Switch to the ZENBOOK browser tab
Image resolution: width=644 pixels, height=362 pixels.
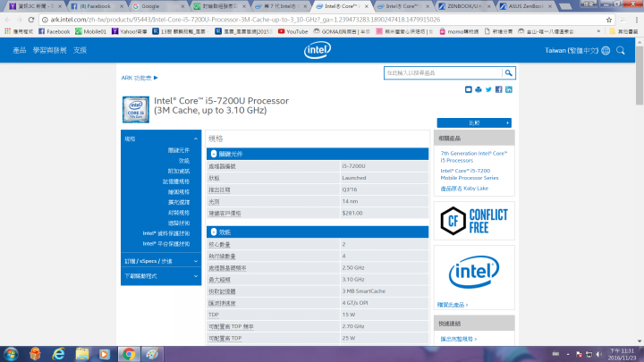[x=464, y=6]
